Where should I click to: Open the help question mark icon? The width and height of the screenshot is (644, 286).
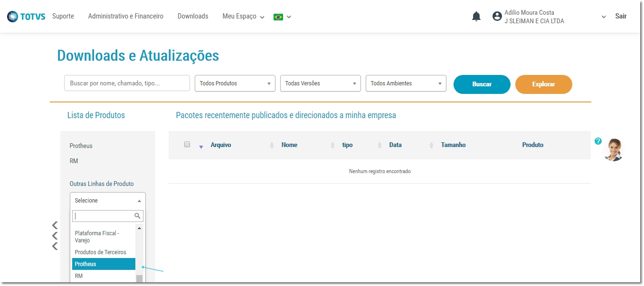click(x=598, y=141)
